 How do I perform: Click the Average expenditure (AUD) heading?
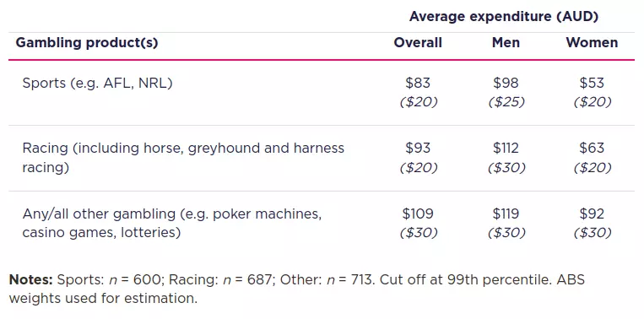(504, 16)
